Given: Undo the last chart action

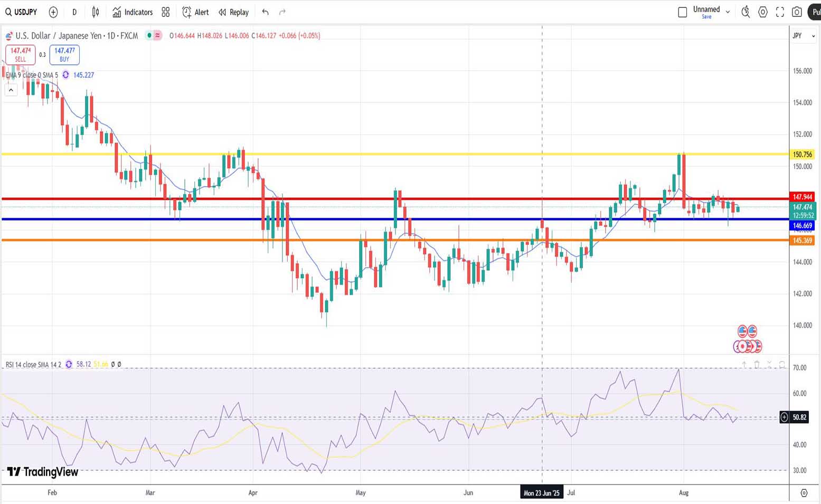Looking at the screenshot, I should 266,12.
